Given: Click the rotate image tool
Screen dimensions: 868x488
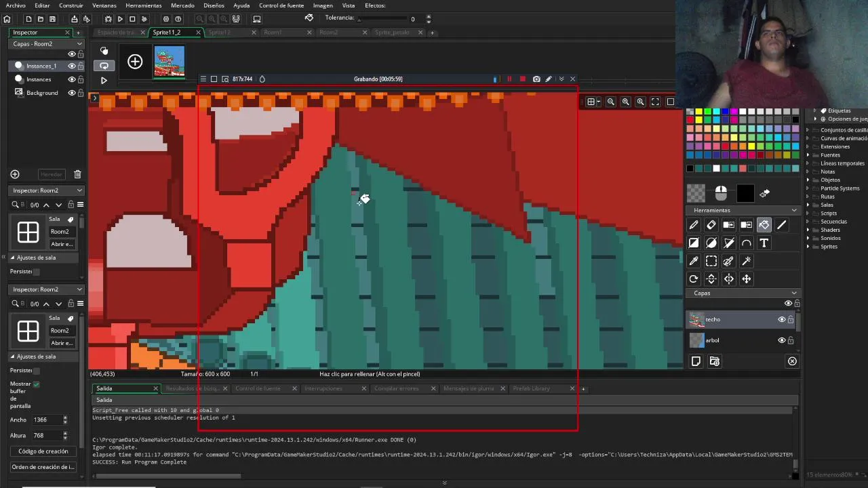Looking at the screenshot, I should click(694, 279).
